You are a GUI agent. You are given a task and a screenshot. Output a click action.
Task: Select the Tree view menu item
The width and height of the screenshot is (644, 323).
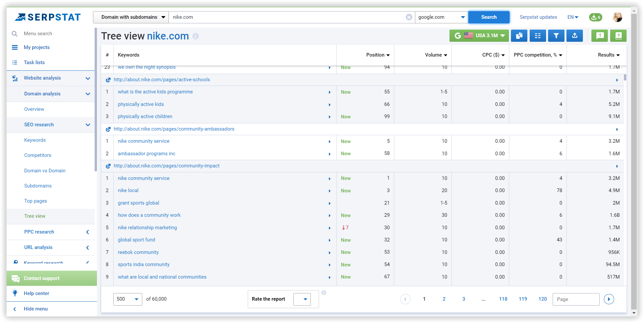(35, 216)
